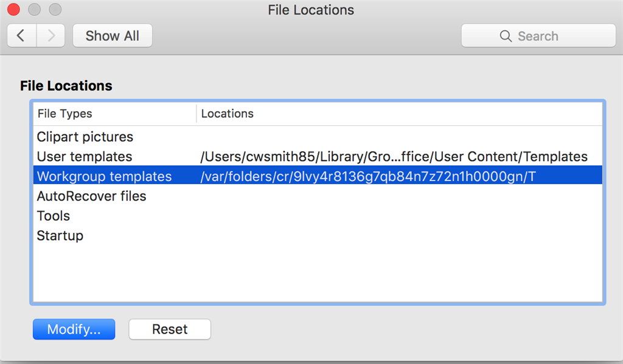
Task: Select the Startup file type row
Action: click(318, 236)
